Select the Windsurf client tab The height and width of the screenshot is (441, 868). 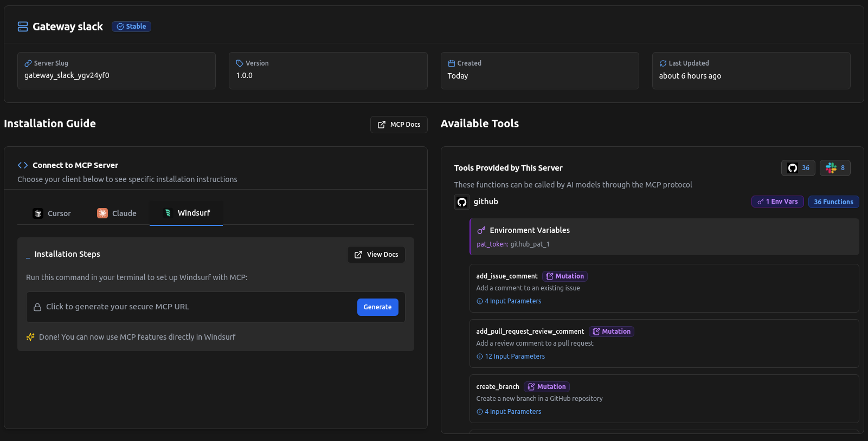click(x=187, y=213)
